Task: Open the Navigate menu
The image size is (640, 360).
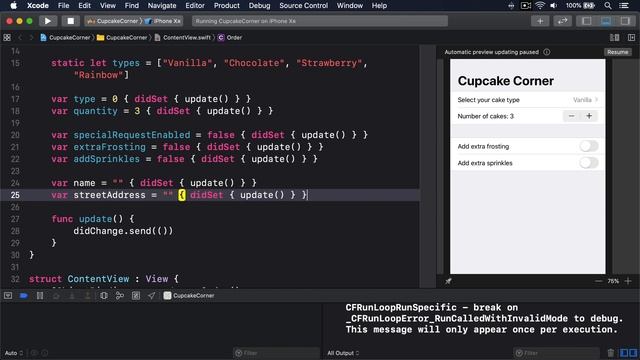Action: click(x=162, y=6)
